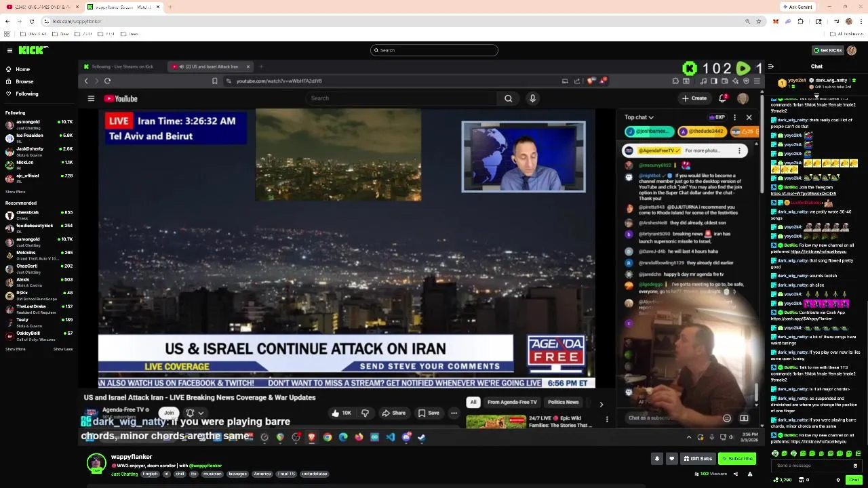Open Following in Kick sidebar
868x488 pixels.
tap(26, 94)
